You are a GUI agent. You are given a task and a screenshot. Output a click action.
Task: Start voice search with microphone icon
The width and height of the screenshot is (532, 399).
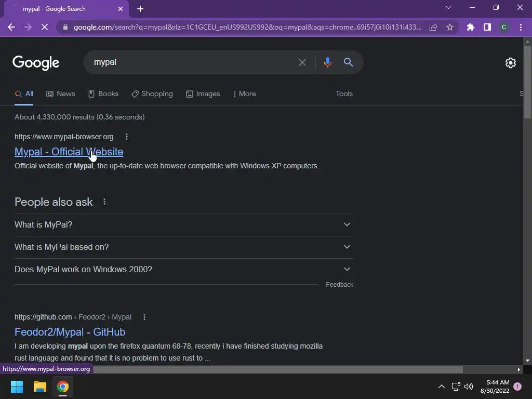click(327, 62)
